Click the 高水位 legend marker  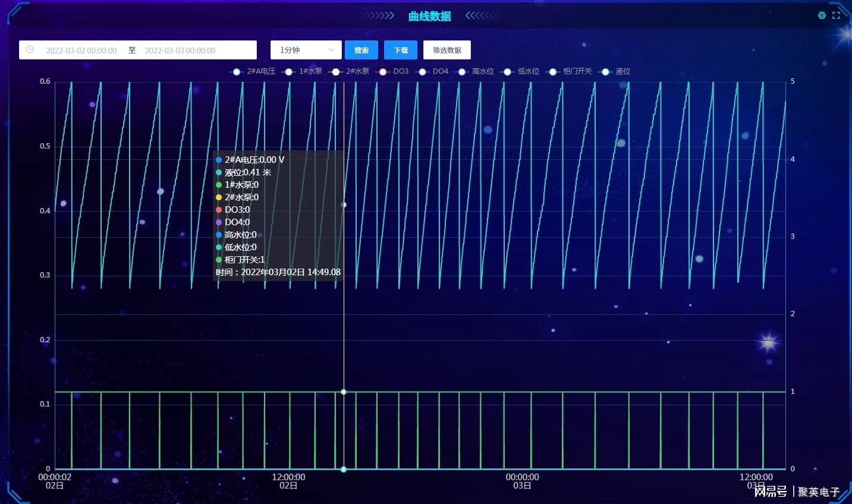[x=462, y=72]
